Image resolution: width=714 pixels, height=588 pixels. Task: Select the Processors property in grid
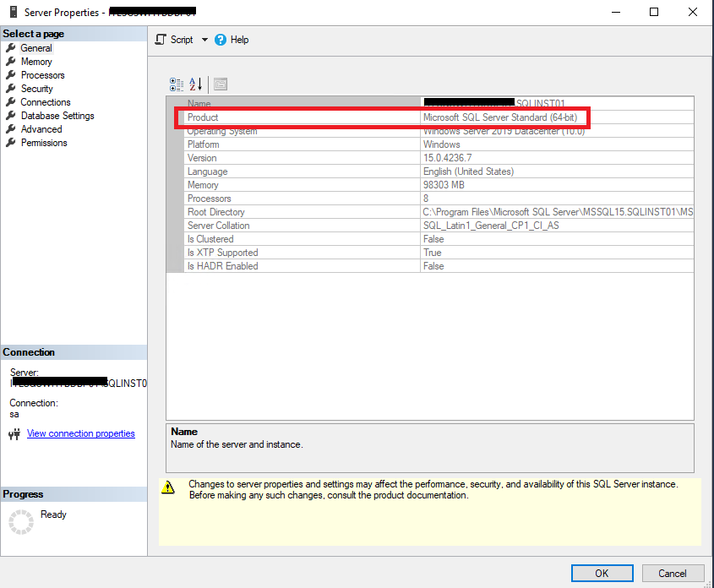(x=209, y=199)
